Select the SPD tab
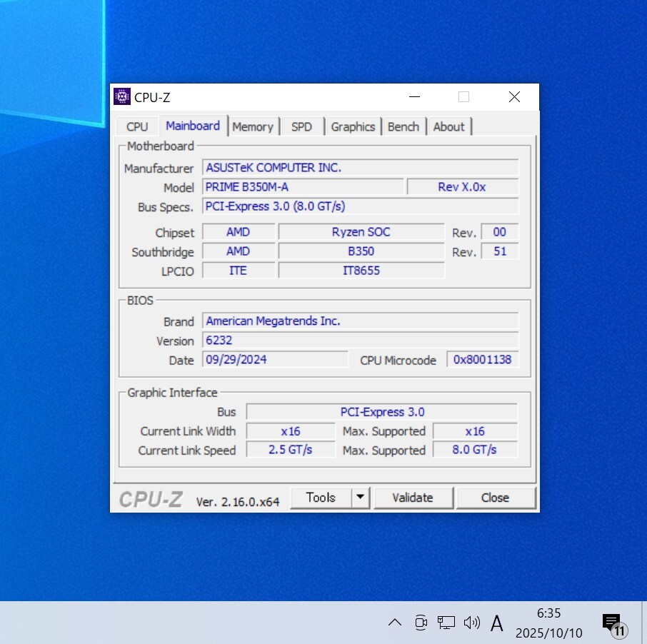This screenshot has width=647, height=644. (x=301, y=126)
